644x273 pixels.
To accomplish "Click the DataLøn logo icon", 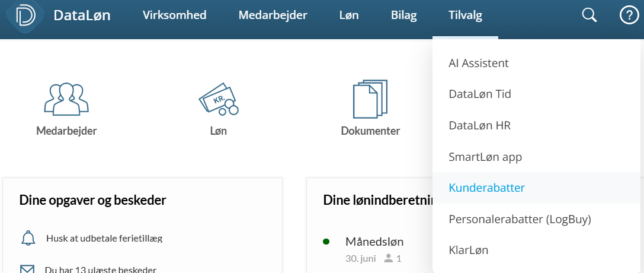I will coord(25,15).
